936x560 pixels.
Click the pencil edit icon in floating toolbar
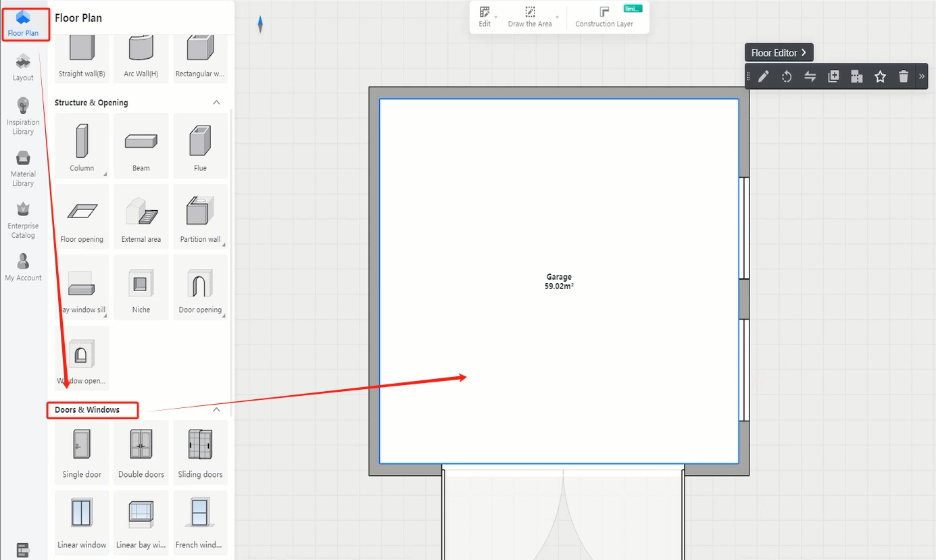pyautogui.click(x=763, y=76)
